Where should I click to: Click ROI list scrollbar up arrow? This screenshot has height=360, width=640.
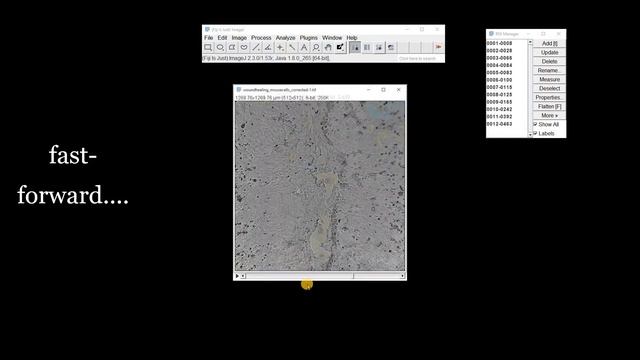coord(530,42)
